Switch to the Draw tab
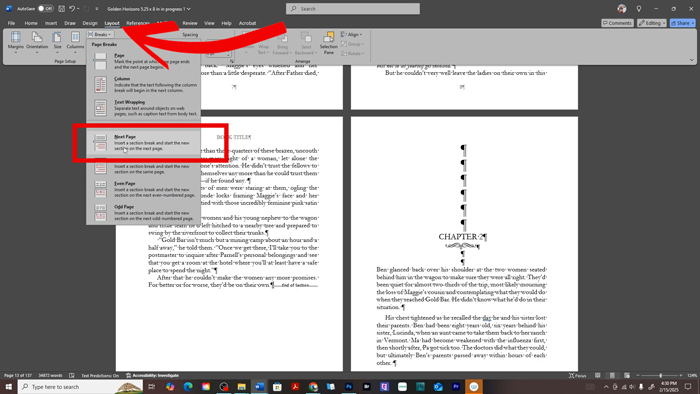Viewport: 700px width, 394px height. [x=70, y=23]
